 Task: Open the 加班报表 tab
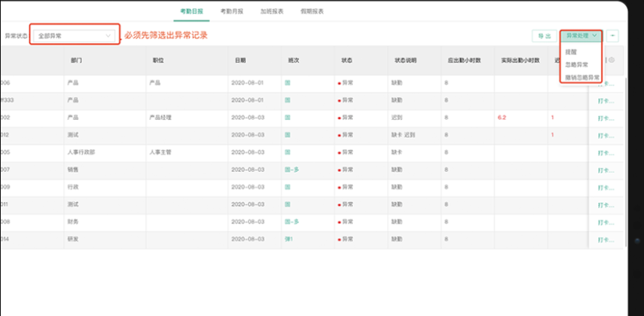click(x=272, y=11)
